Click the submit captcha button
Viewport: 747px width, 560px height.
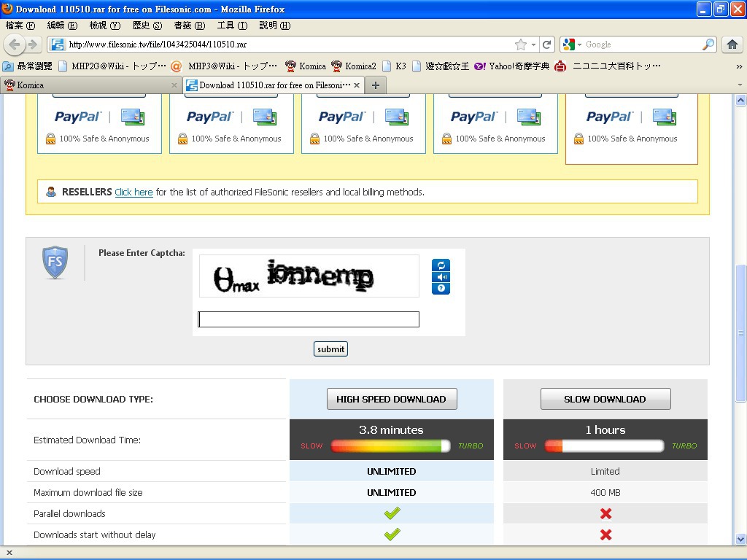tap(330, 349)
